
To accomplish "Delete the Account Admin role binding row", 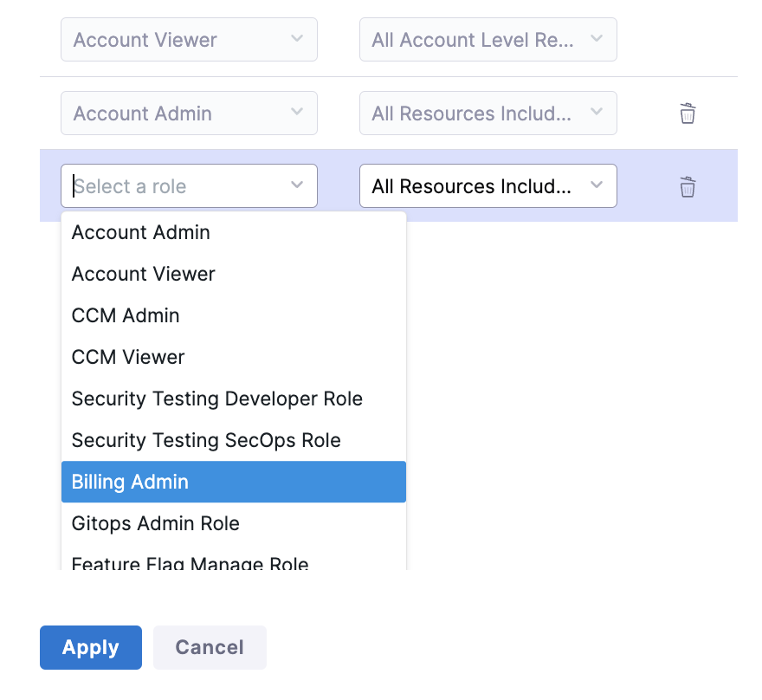I will click(x=687, y=113).
